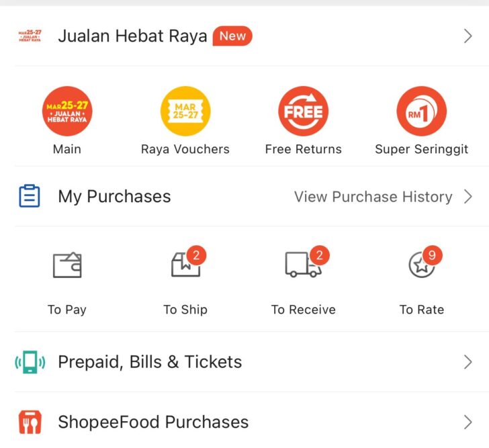Open the To Pay wallet icon
This screenshot has width=489, height=448.
[67, 265]
